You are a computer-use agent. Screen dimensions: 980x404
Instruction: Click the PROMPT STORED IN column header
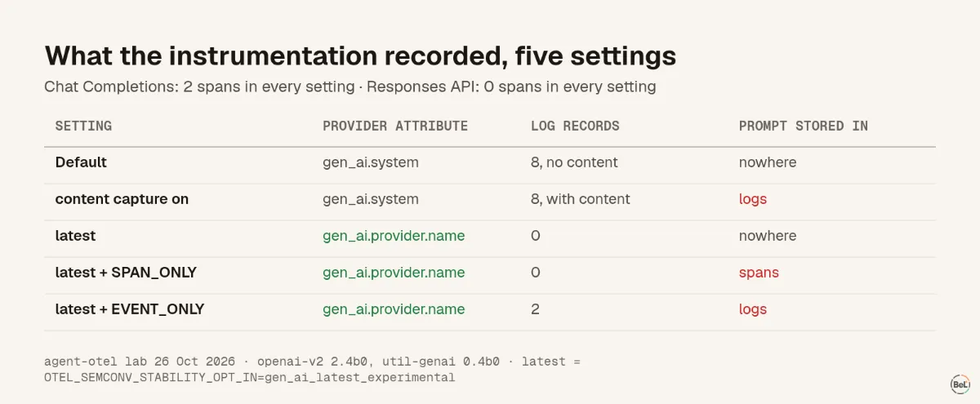pyautogui.click(x=804, y=126)
